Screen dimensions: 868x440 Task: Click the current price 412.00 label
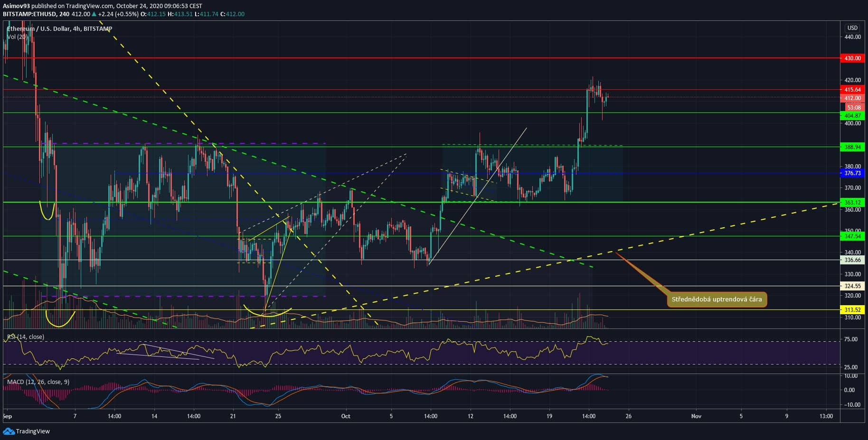click(x=852, y=98)
